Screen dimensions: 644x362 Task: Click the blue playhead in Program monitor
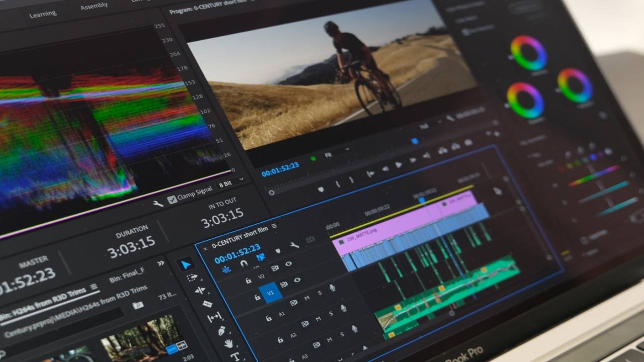coord(415,141)
